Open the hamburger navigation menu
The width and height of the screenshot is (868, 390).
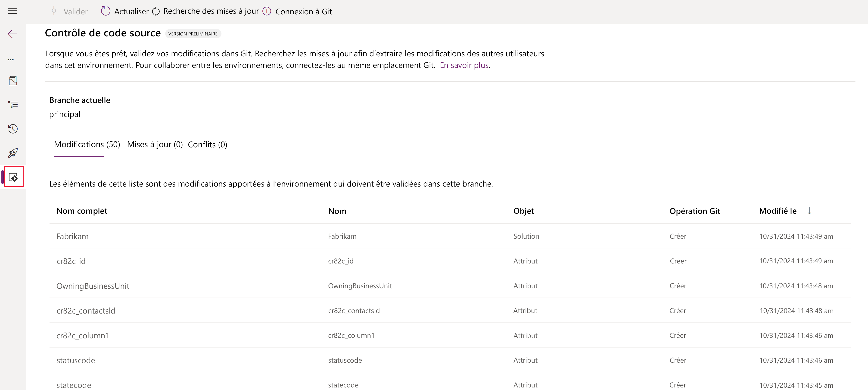tap(12, 11)
